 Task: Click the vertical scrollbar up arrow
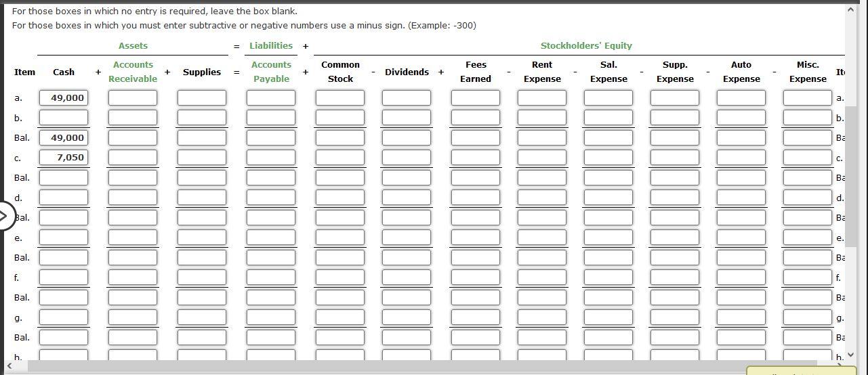[851, 9]
